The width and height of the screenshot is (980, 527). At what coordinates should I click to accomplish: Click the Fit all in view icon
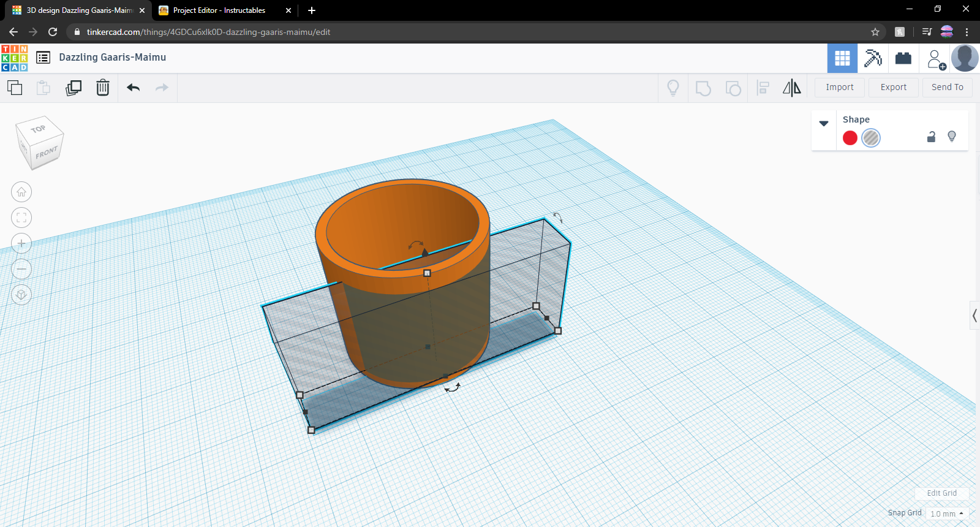point(21,218)
